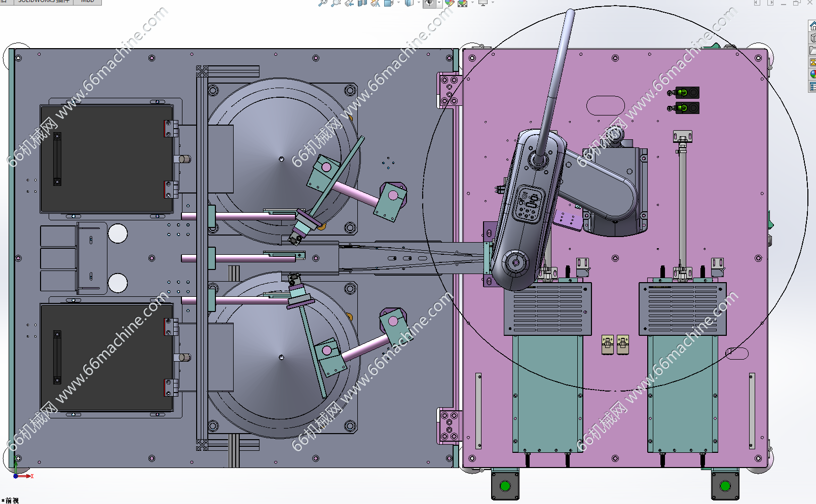The image size is (816, 504).
Task: Click the Zoom to Fit magnifier icon
Action: [322, 3]
